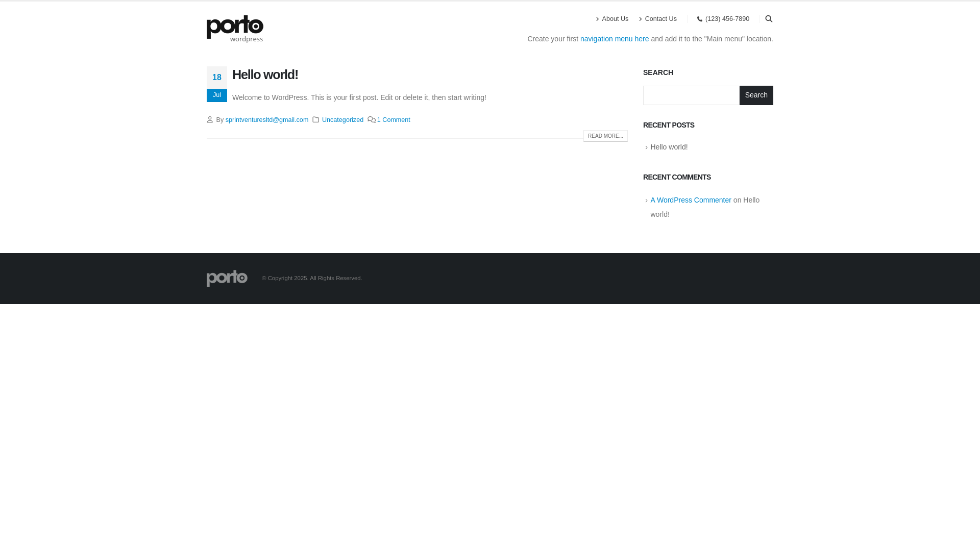Image resolution: width=980 pixels, height=551 pixels.
Task: Open the Contact Us menu link
Action: point(660,19)
